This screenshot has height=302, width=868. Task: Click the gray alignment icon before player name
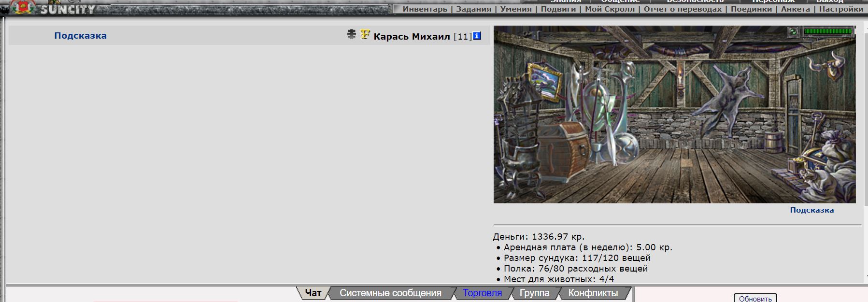click(352, 34)
